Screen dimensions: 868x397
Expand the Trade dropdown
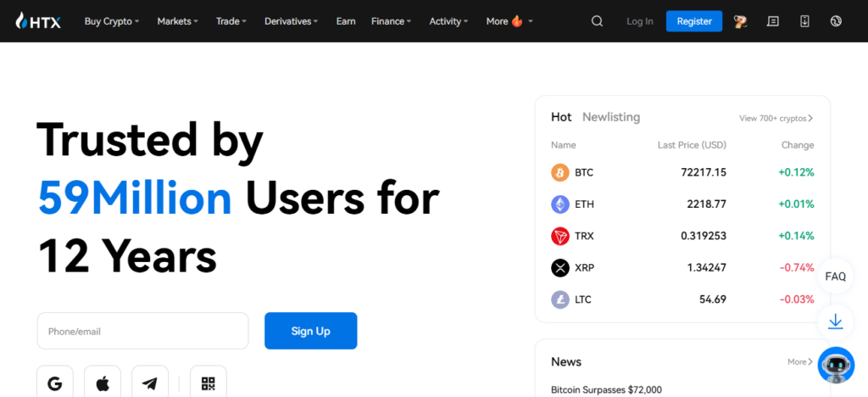[231, 21]
